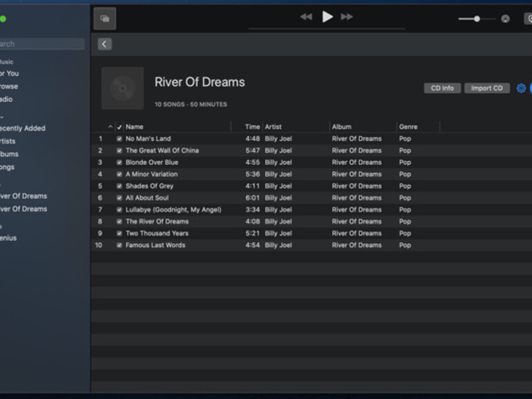Click the miniplayer switch icon button
The width and height of the screenshot is (532, 399).
(105, 19)
